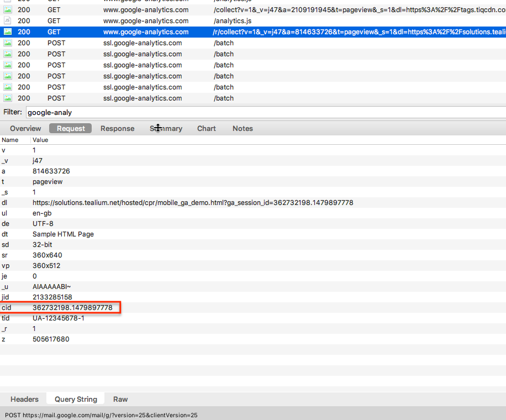506x420 pixels.
Task: Click the JS file icon beside analytics.js request
Action: click(x=8, y=21)
